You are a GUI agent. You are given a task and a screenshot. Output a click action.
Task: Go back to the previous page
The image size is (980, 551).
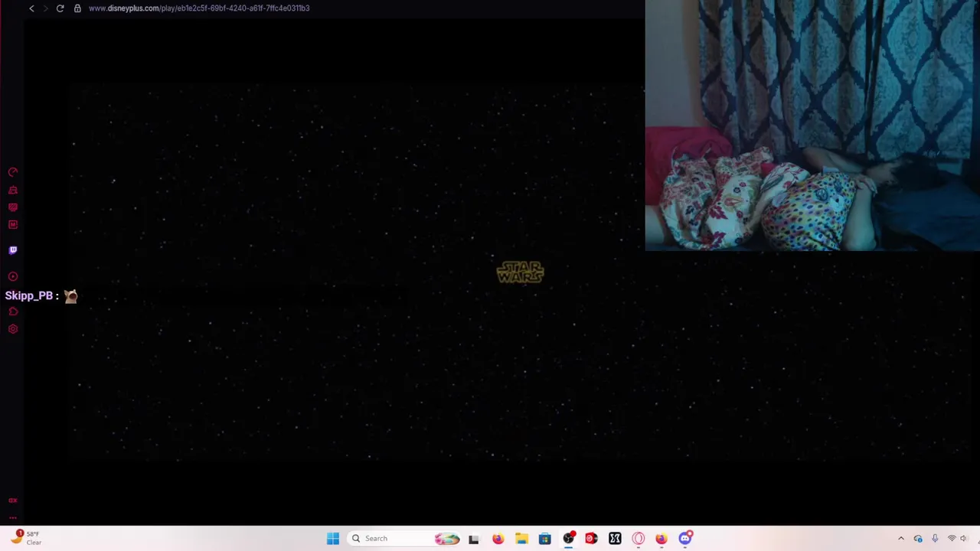pos(31,8)
